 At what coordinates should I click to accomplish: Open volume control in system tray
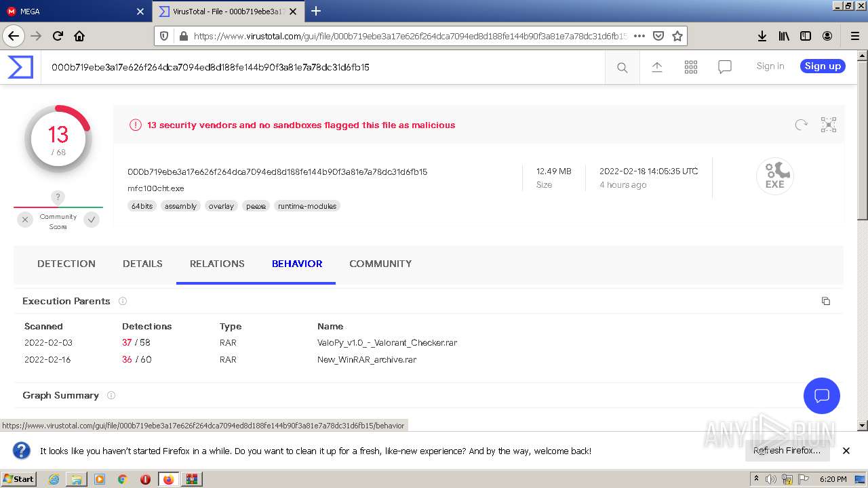(771, 479)
